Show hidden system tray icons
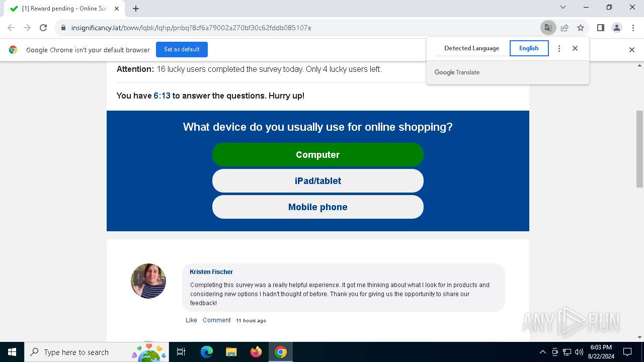The image size is (644, 362). point(542,352)
